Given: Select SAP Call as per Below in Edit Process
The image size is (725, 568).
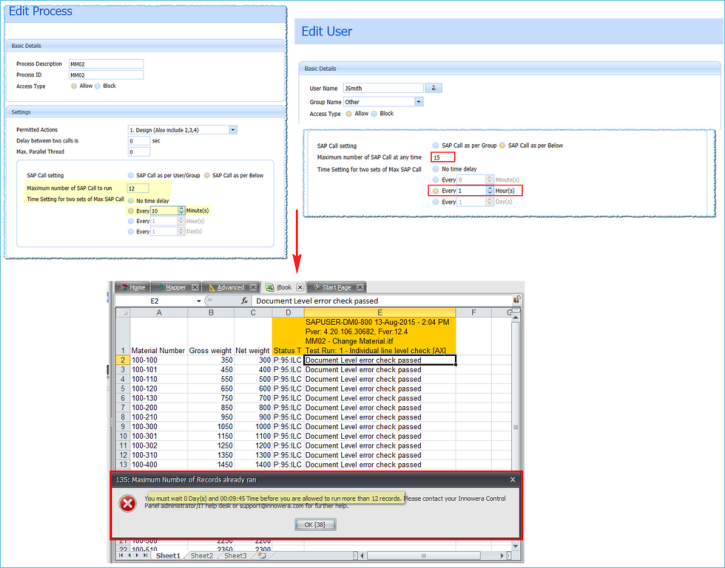Looking at the screenshot, I should pos(207,175).
